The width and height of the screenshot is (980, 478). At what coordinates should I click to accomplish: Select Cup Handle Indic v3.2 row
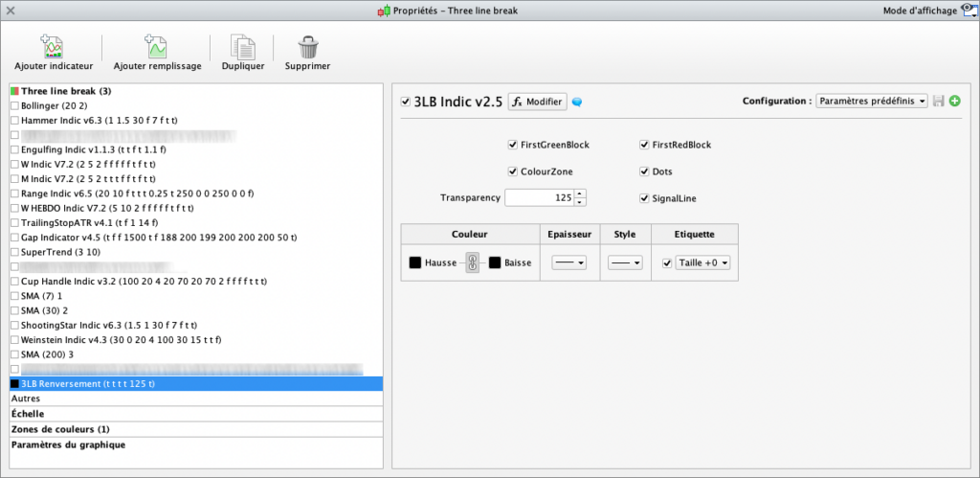(x=195, y=282)
